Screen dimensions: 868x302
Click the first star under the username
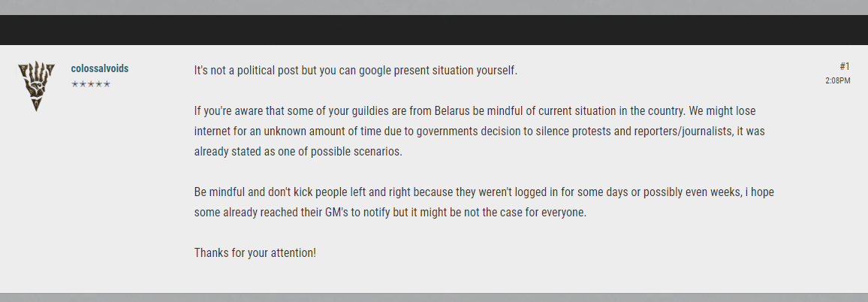[75, 84]
